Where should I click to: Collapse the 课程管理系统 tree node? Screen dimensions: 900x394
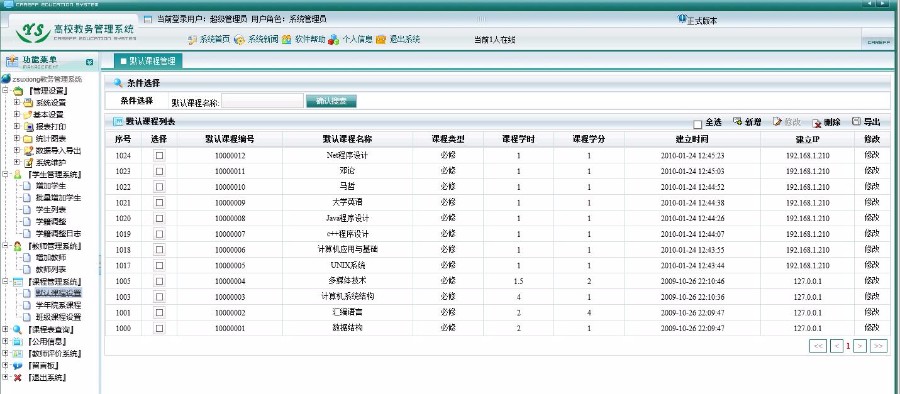coord(5,281)
